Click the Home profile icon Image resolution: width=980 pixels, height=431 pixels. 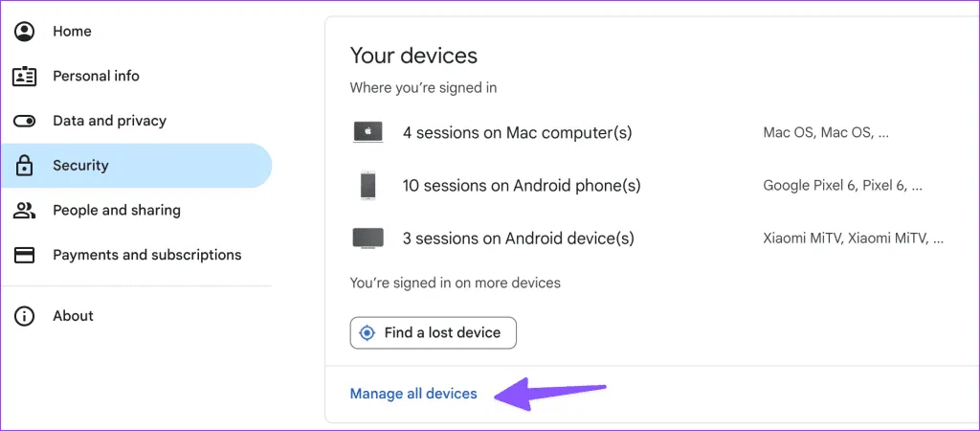pyautogui.click(x=25, y=32)
